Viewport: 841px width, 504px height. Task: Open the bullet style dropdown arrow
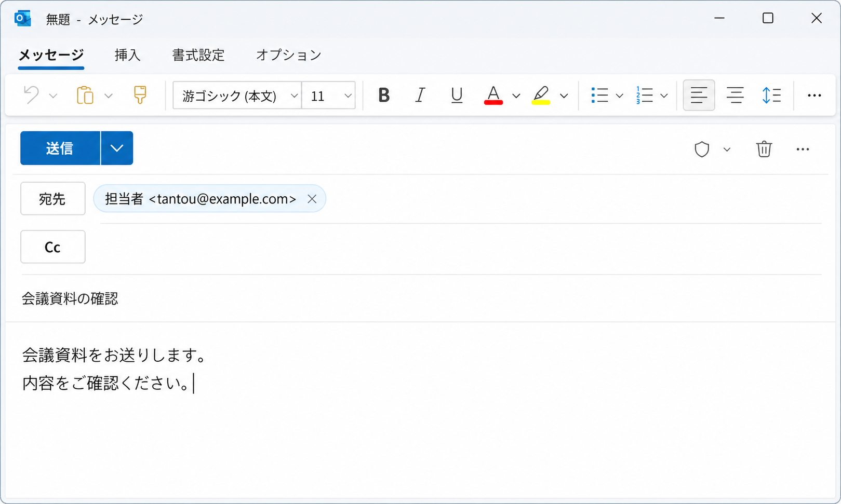click(620, 96)
